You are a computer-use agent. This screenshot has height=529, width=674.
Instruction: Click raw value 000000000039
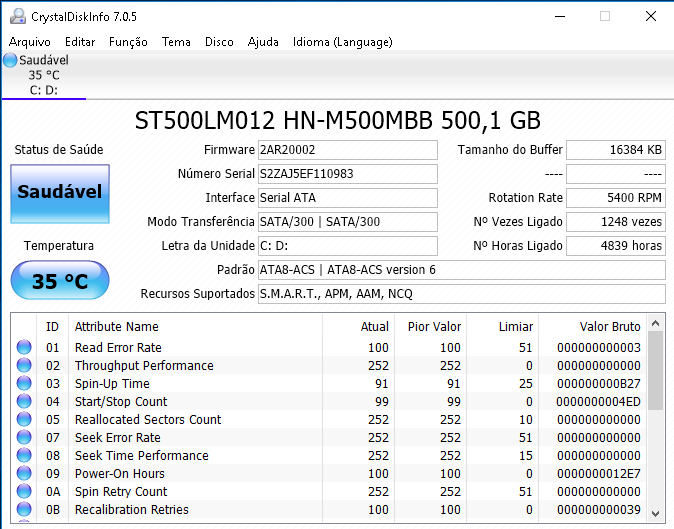coord(599,510)
